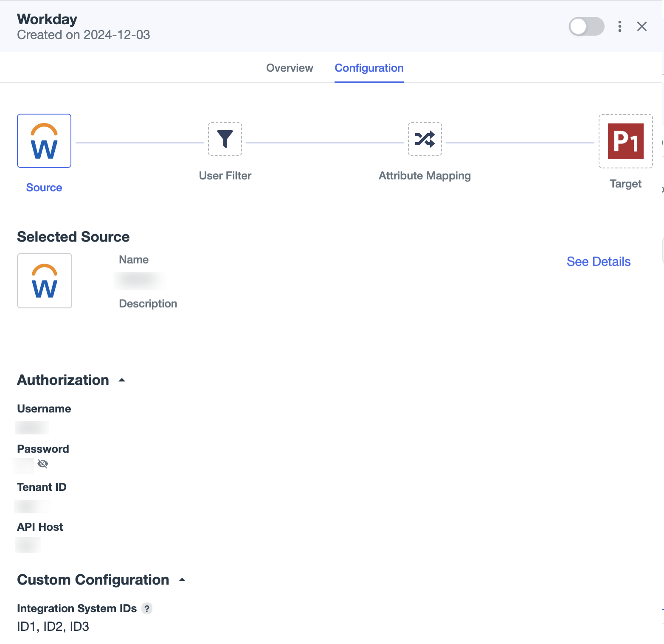Click the Workday logo under Selected Source
Viewport: 664px width, 644px height.
45,281
